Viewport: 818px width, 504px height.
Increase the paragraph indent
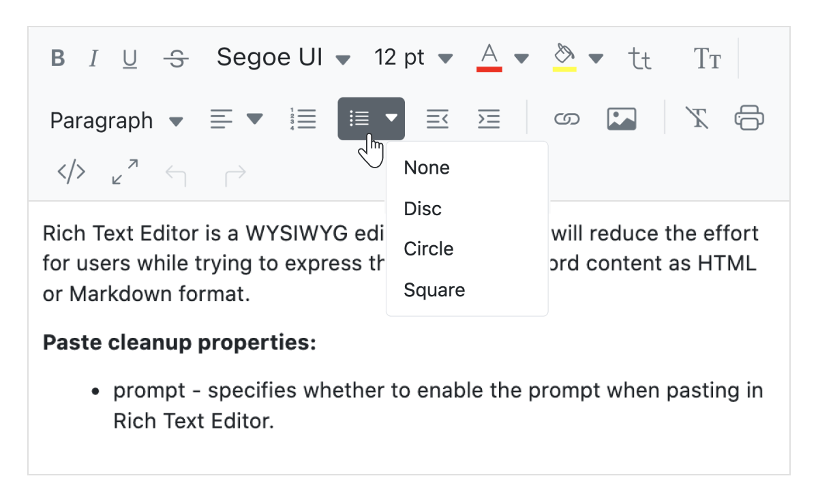tap(488, 118)
